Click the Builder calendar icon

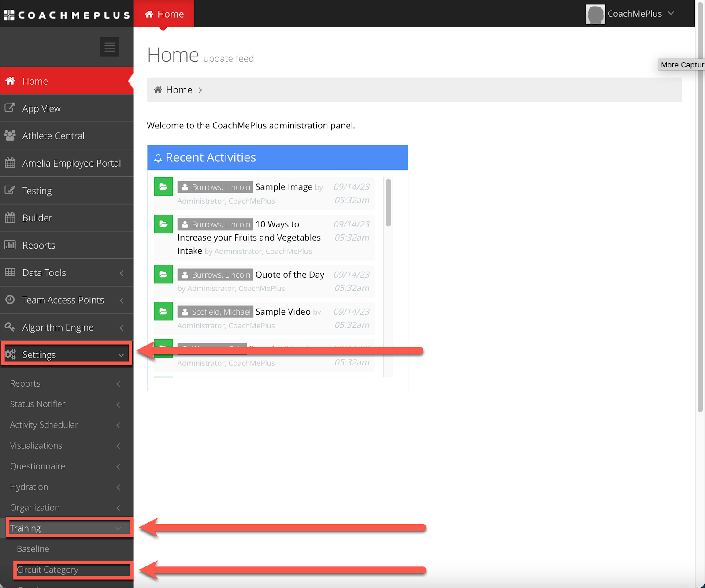[x=10, y=217]
